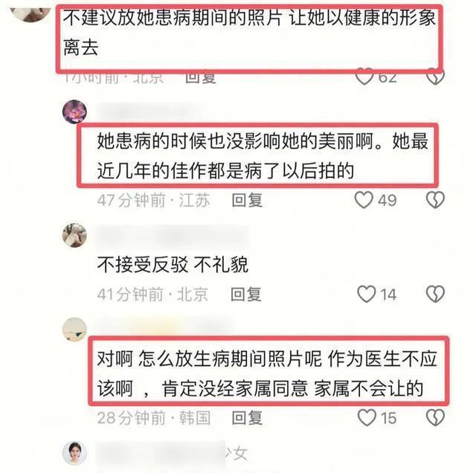
Task: Select comment starting 她患病的时候
Action: pos(263,155)
